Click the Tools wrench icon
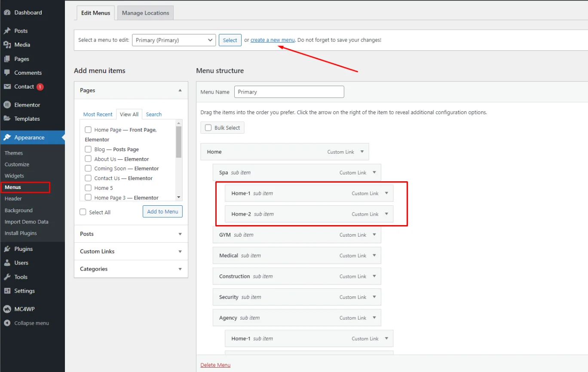 point(7,277)
